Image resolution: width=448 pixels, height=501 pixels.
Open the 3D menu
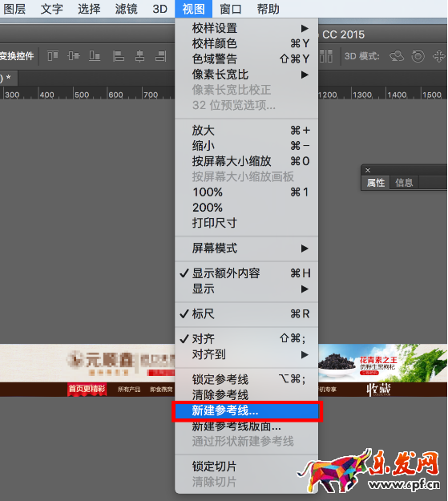159,9
